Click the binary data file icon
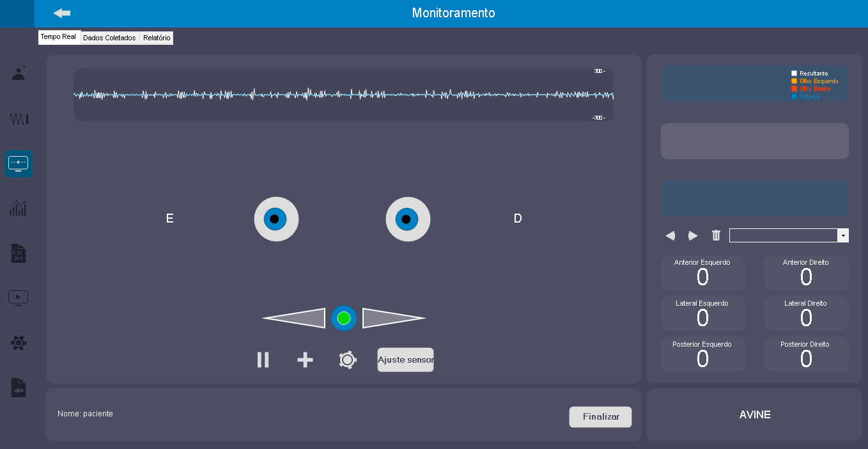 tap(19, 253)
